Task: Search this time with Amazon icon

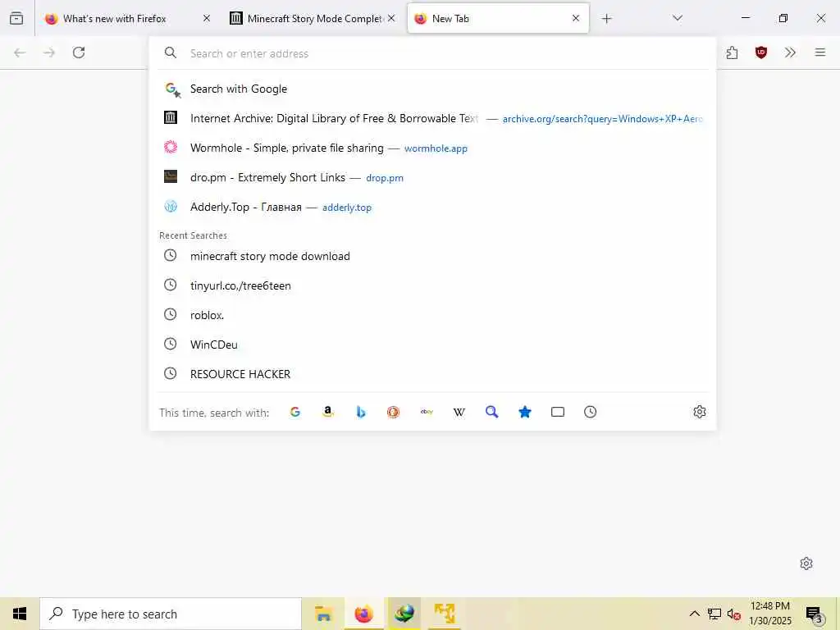Action: click(328, 412)
